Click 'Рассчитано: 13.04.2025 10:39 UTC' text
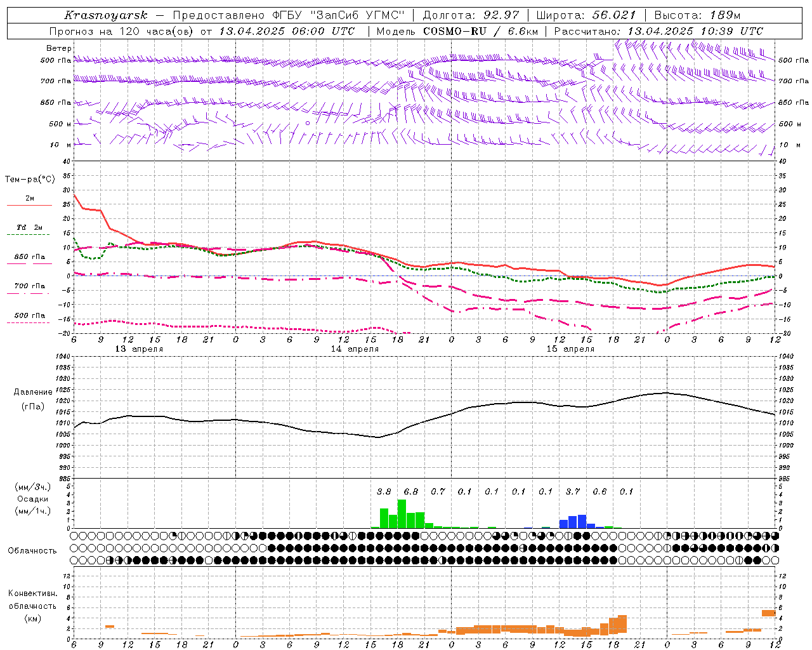 [x=658, y=31]
